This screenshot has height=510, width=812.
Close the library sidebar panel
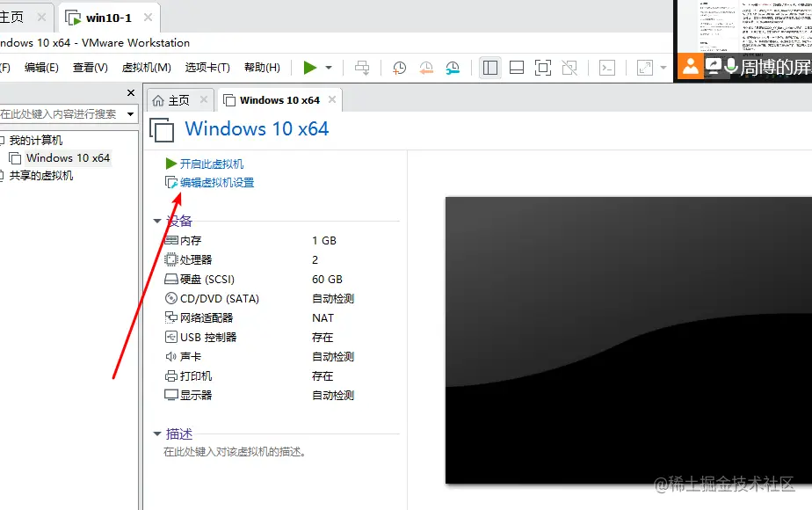131,93
